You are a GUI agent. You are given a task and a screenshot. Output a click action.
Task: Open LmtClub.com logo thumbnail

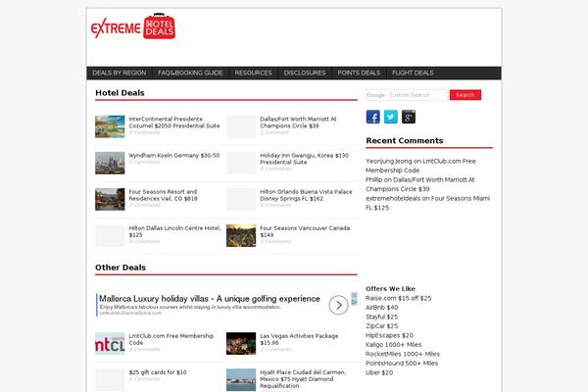point(110,343)
